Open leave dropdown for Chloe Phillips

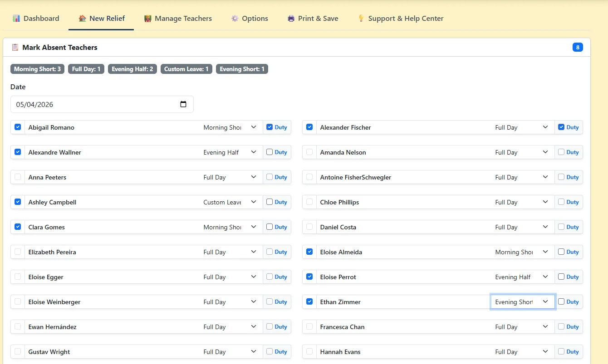(523, 202)
